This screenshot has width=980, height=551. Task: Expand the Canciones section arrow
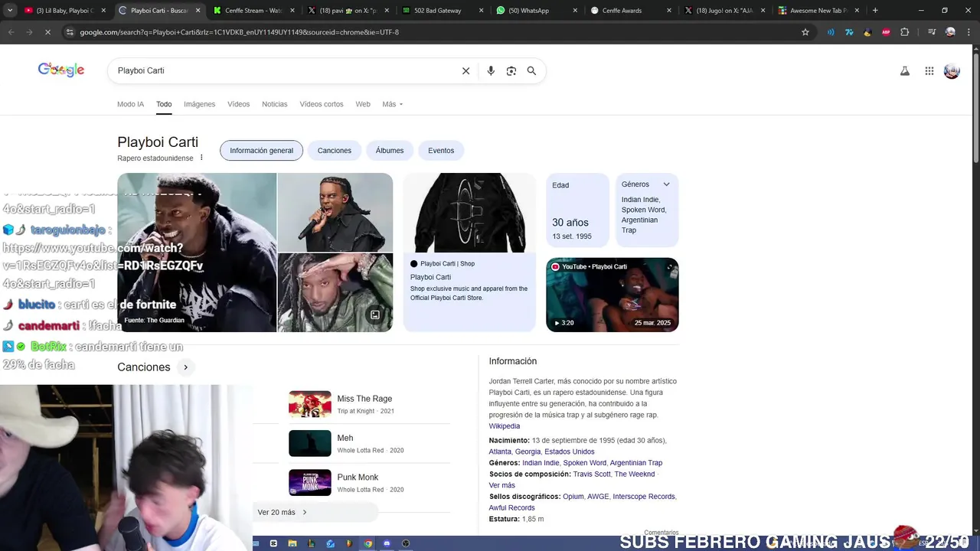(x=185, y=367)
